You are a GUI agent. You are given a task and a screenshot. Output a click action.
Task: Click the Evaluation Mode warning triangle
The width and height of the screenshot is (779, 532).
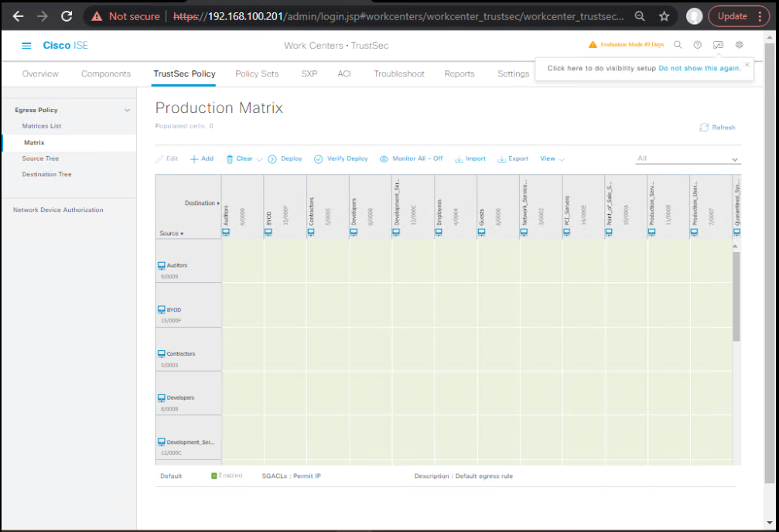[593, 45]
